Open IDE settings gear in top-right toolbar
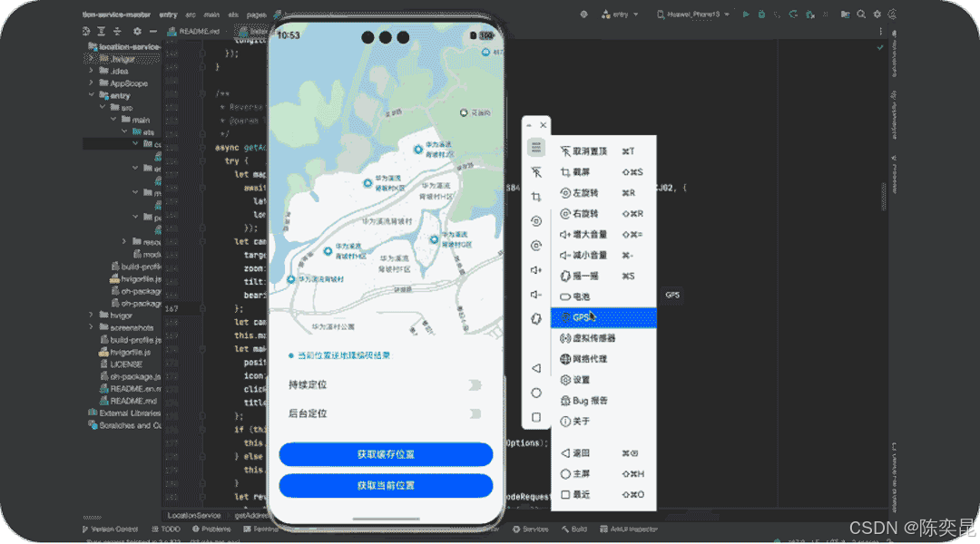980x544 pixels. (877, 14)
